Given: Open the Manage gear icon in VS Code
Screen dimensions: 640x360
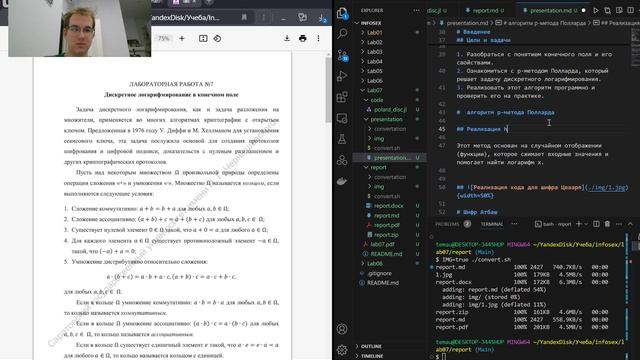Looking at the screenshot, I should point(342,349).
